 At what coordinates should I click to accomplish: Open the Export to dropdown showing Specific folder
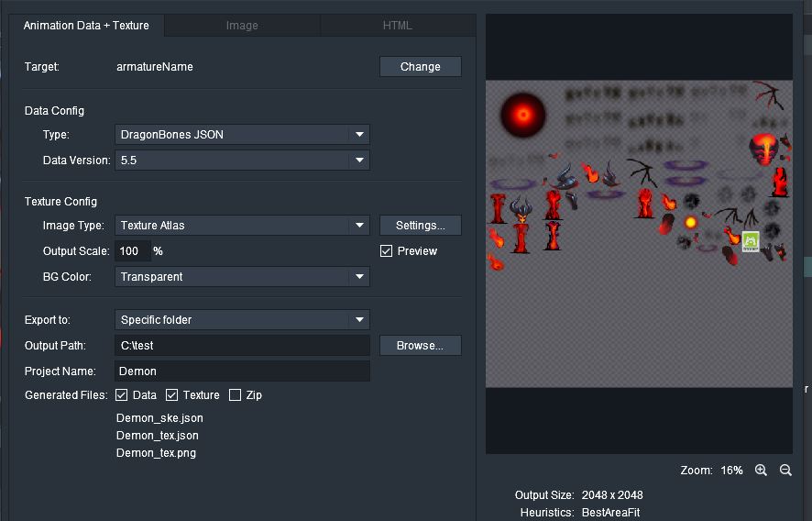(x=242, y=320)
